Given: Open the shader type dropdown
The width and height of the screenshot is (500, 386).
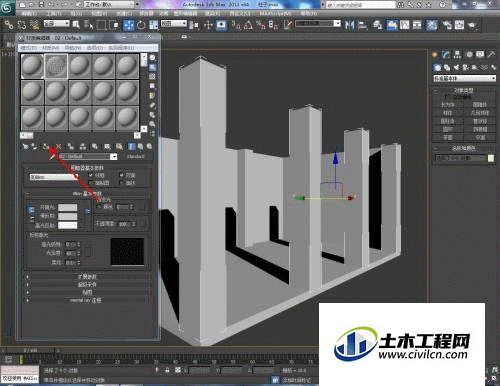Looking at the screenshot, I should pyautogui.click(x=54, y=177).
